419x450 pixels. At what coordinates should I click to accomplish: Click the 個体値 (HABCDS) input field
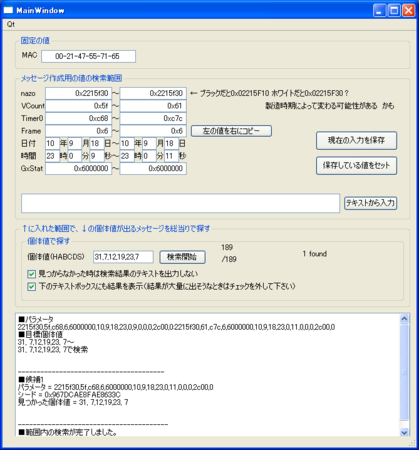tap(123, 257)
